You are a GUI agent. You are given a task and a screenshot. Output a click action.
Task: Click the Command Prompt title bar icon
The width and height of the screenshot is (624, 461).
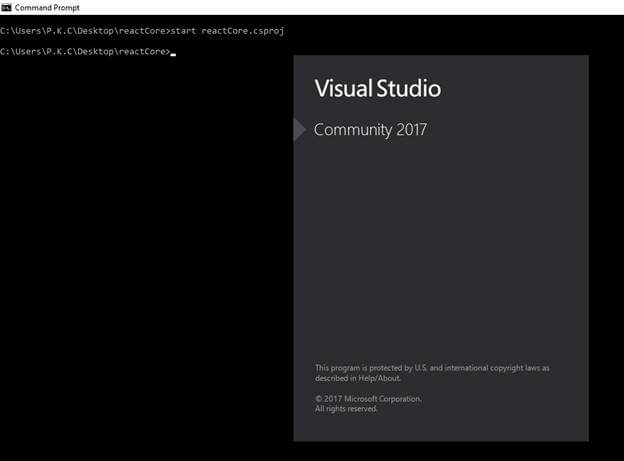click(6, 8)
